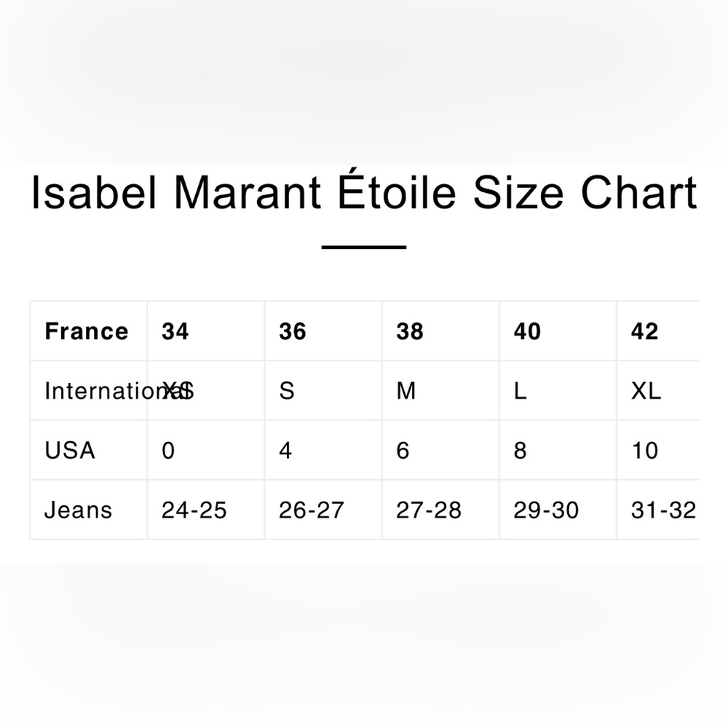Click Jeans size 31-32 cell
728x728 pixels.
point(662,510)
